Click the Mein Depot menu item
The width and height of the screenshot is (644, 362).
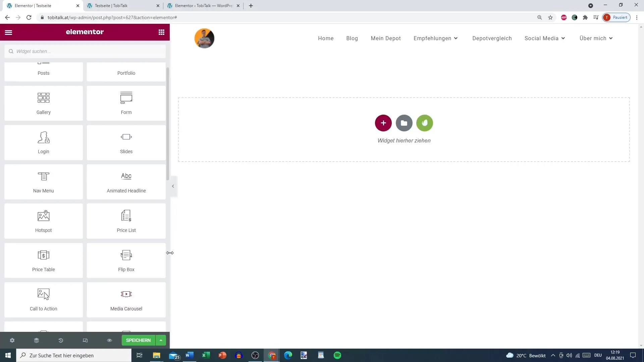pyautogui.click(x=386, y=38)
